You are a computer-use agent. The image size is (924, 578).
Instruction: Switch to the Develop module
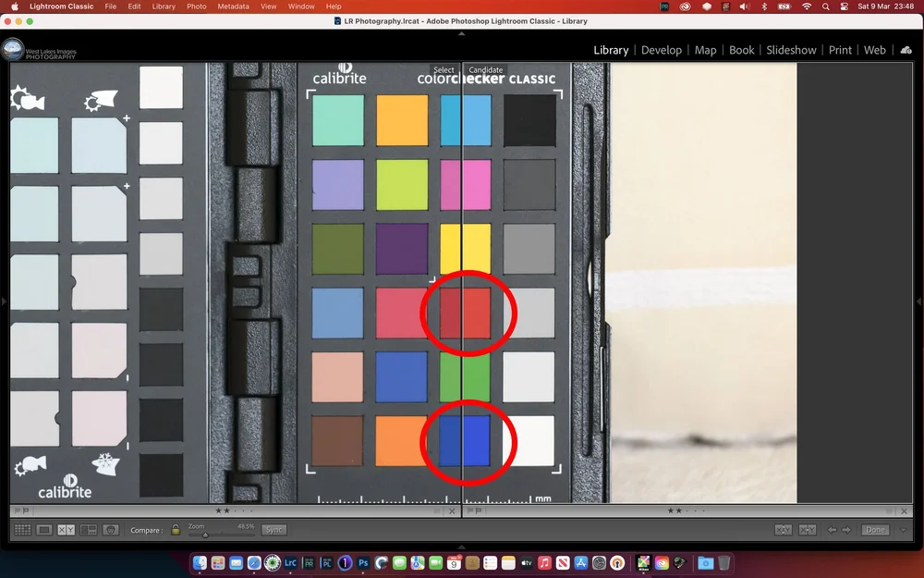(x=662, y=50)
